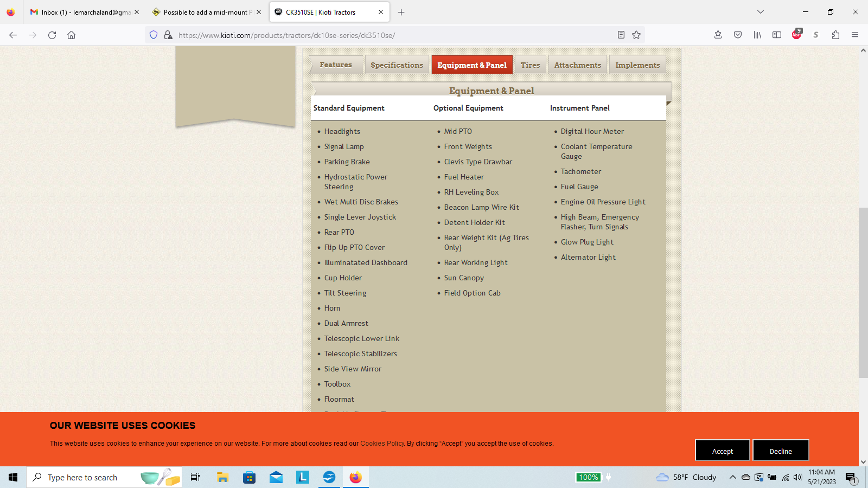Open the weather widget showing 58°F
This screenshot has width=868, height=488.
pyautogui.click(x=686, y=477)
